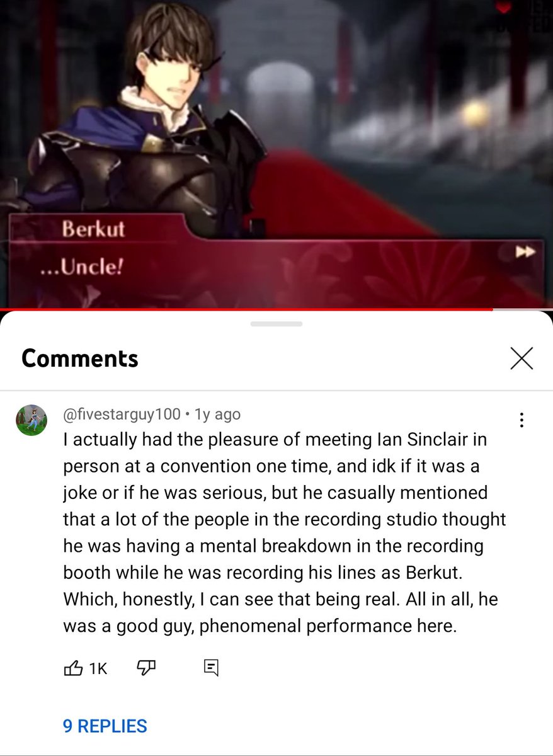Viewport: 553px width, 756px height.
Task: Tap the red heart icon in video corner
Action: point(503,6)
